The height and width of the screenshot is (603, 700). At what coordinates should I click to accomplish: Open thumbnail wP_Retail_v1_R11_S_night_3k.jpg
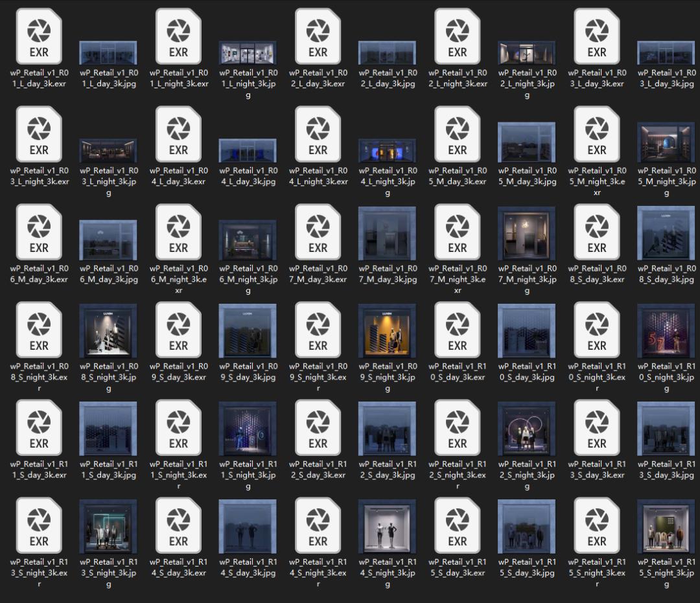248,429
